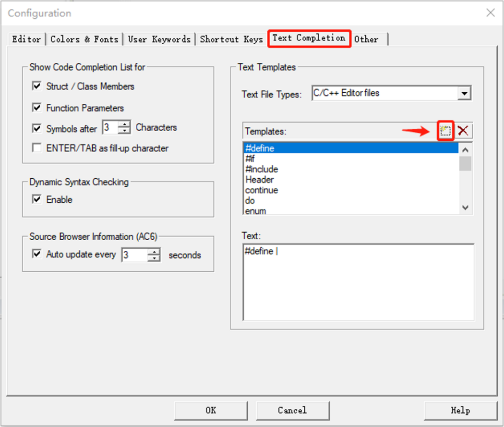The width and height of the screenshot is (504, 427).
Task: Close the Configuration dialog window
Action: click(x=490, y=13)
